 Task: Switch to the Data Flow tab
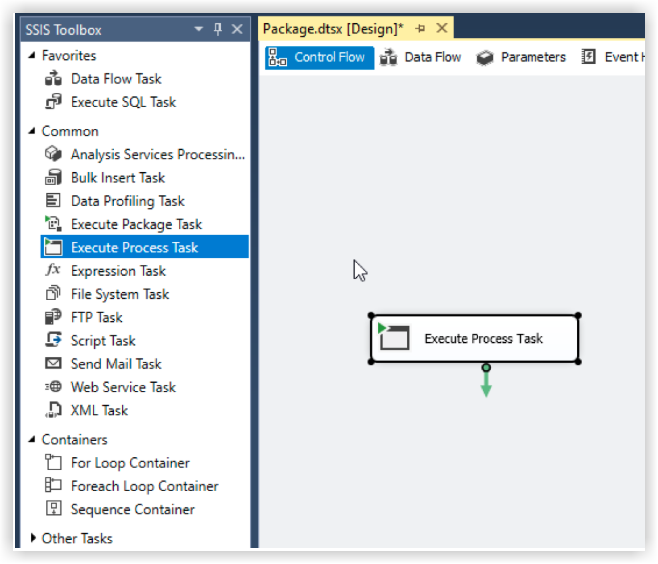(x=420, y=57)
